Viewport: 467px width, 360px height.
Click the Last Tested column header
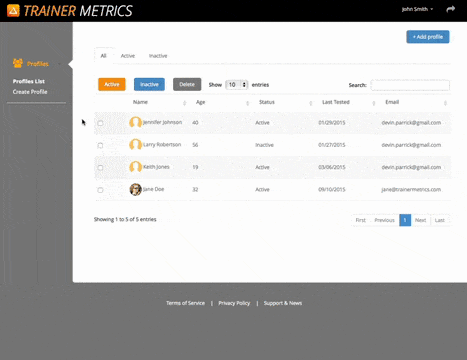point(336,102)
